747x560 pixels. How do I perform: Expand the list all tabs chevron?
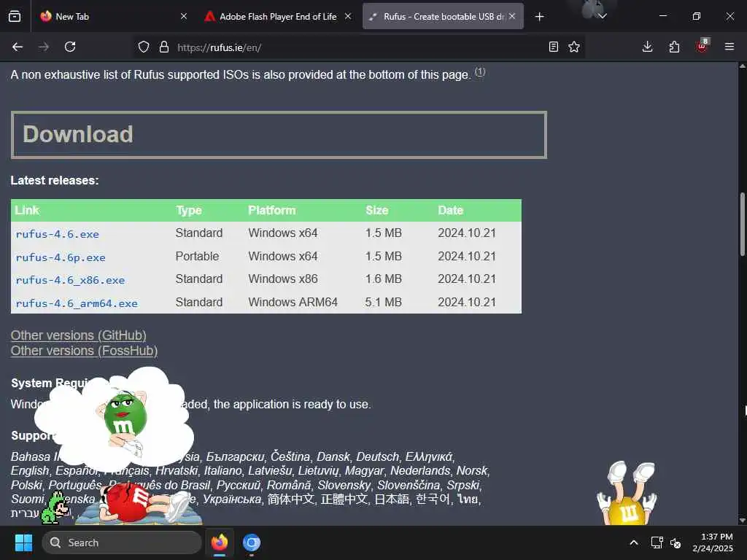coord(602,17)
